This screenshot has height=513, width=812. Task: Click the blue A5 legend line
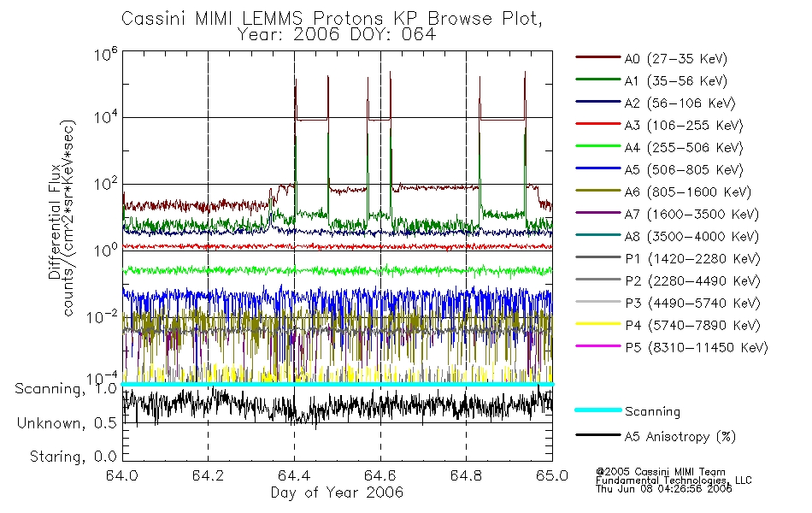(x=598, y=168)
